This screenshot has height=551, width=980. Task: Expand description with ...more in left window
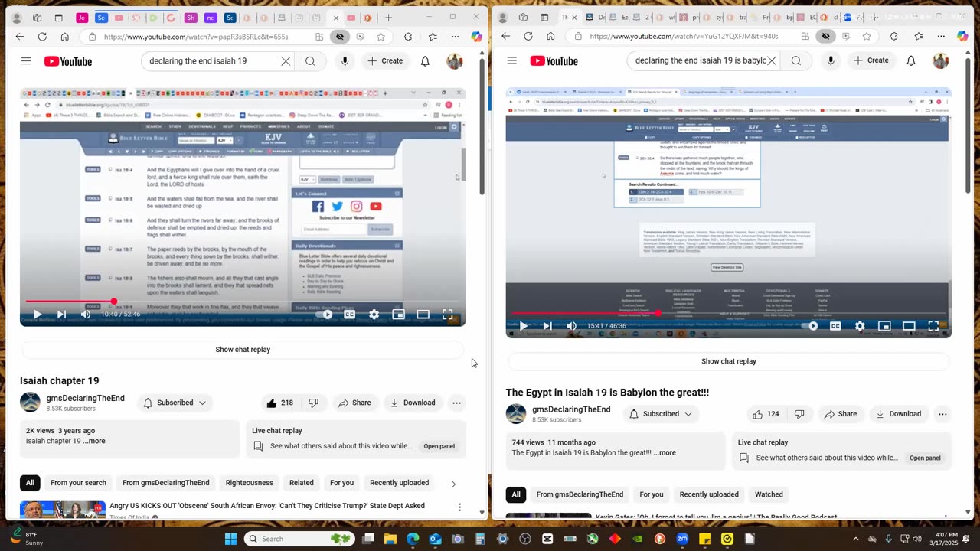[94, 441]
